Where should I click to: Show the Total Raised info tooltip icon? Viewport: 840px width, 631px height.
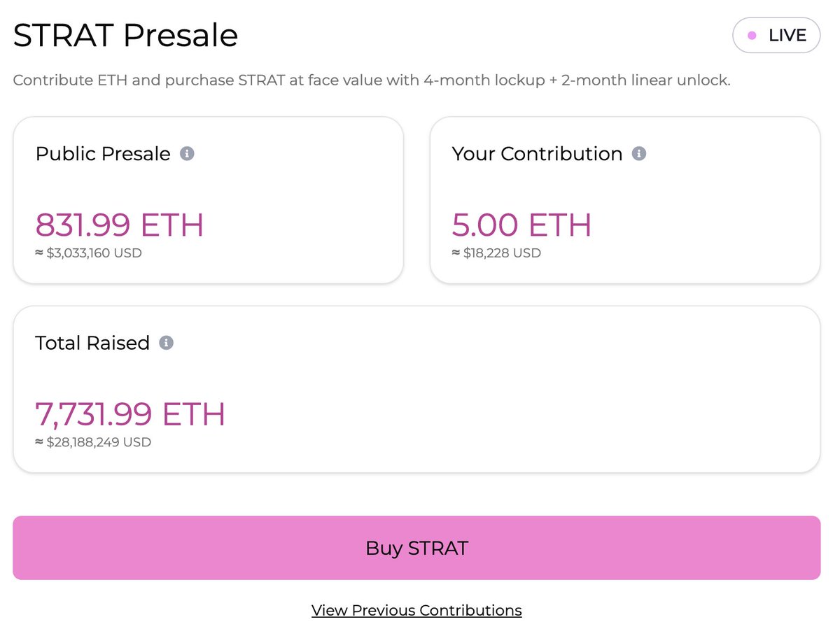coord(166,343)
